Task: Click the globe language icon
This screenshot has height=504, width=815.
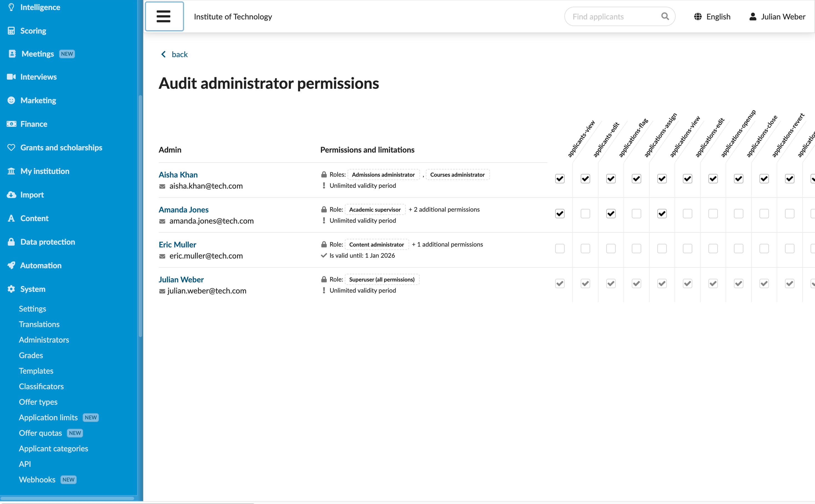Action: pyautogui.click(x=698, y=17)
